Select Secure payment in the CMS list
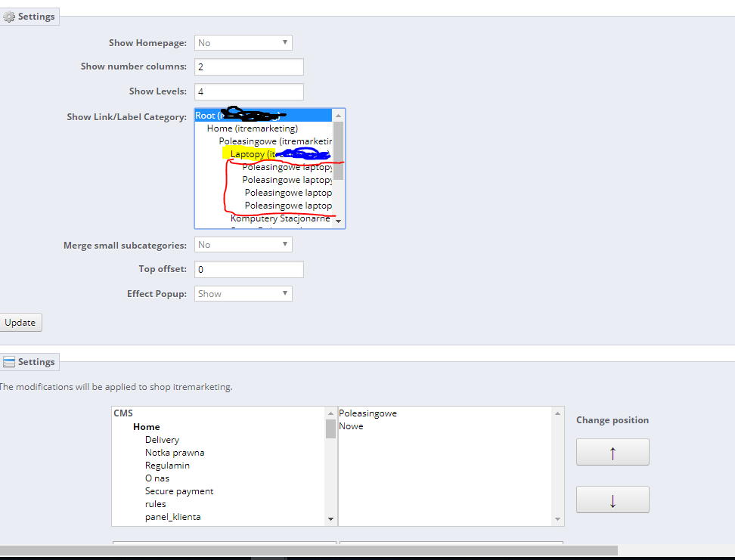 click(x=179, y=491)
